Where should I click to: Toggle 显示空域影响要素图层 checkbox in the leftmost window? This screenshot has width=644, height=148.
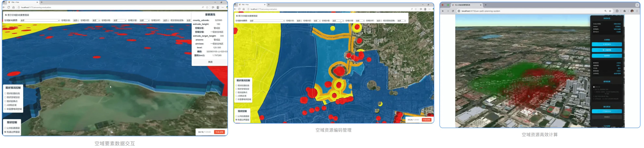(x=6, y=15)
